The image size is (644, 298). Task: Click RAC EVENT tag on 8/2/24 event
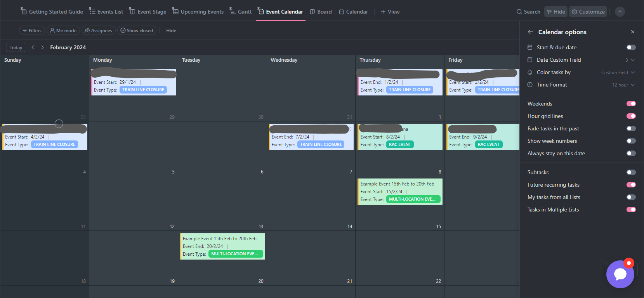click(400, 144)
